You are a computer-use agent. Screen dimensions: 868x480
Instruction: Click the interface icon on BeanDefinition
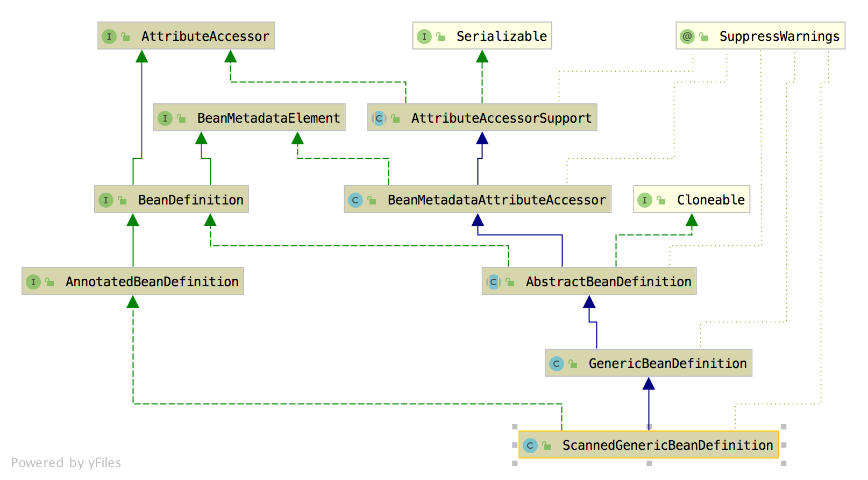(106, 200)
